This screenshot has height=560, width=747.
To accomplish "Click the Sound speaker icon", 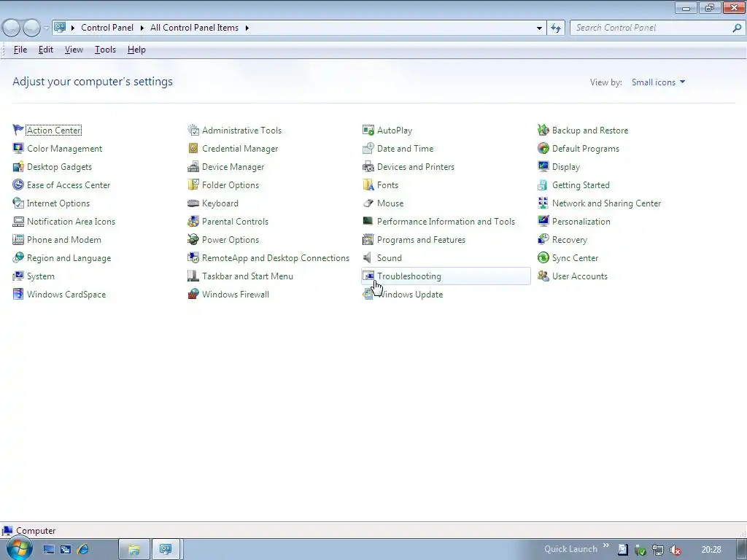I will (x=368, y=258).
